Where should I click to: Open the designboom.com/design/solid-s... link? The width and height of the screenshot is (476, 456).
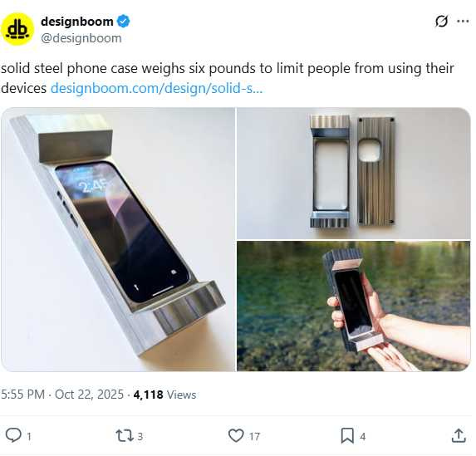pyautogui.click(x=156, y=88)
